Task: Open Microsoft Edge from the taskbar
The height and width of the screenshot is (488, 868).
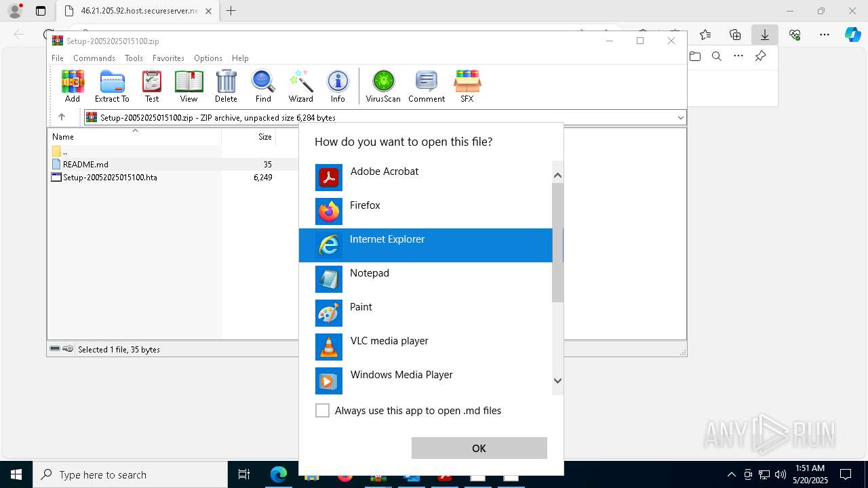Action: [279, 474]
